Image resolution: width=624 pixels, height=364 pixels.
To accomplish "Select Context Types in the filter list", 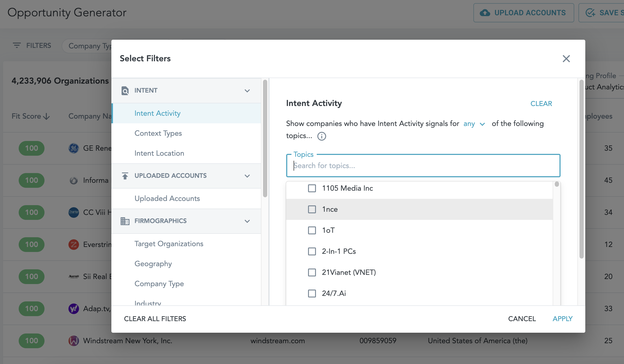I will tap(158, 133).
